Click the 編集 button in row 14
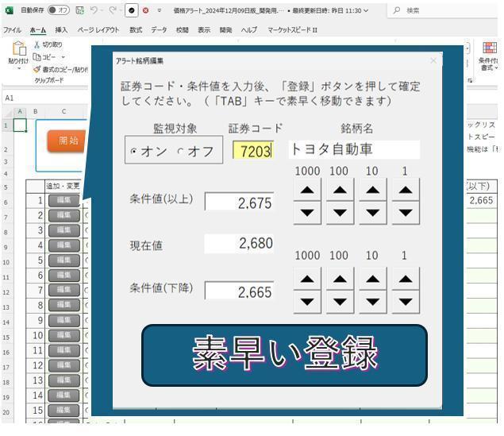The width and height of the screenshot is (504, 436). [x=63, y=395]
